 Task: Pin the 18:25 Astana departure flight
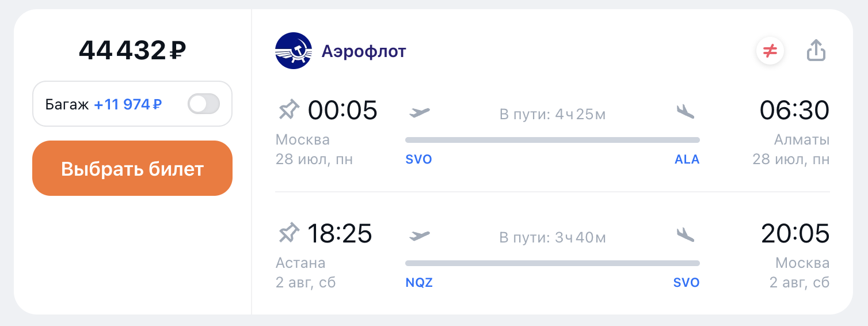coord(289,233)
